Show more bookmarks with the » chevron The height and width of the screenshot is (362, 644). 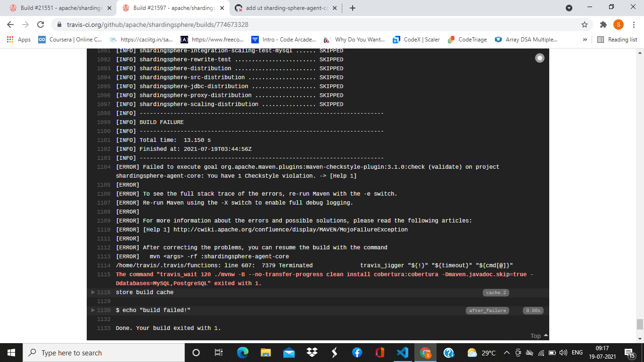(585, 40)
